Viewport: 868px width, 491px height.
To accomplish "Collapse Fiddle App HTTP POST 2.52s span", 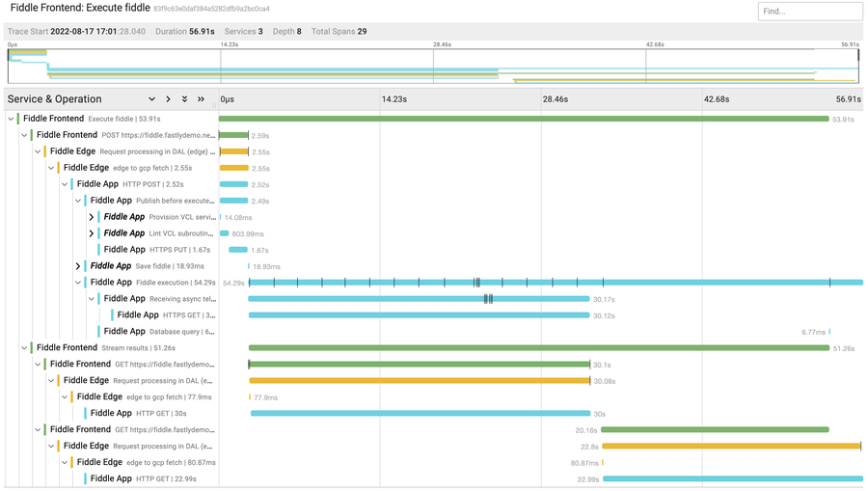I will point(65,184).
